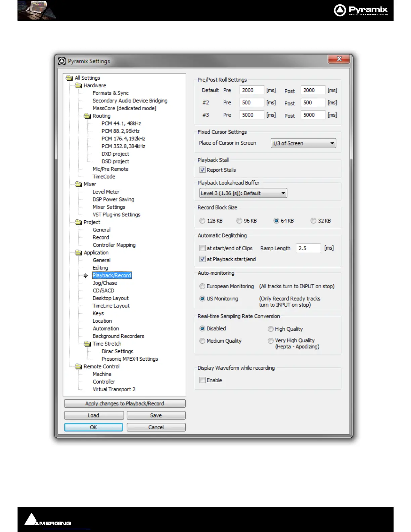Click the Save button
This screenshot has width=411, height=532.
[156, 415]
